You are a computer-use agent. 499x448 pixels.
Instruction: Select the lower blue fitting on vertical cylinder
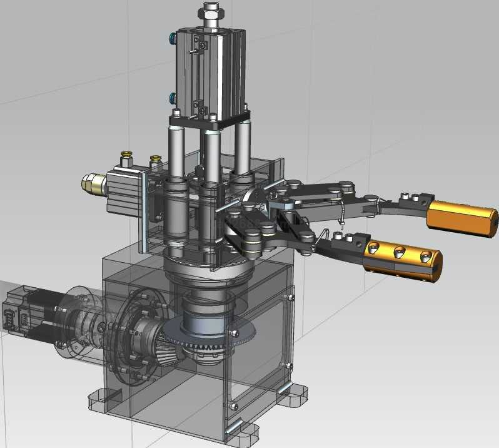[173, 97]
